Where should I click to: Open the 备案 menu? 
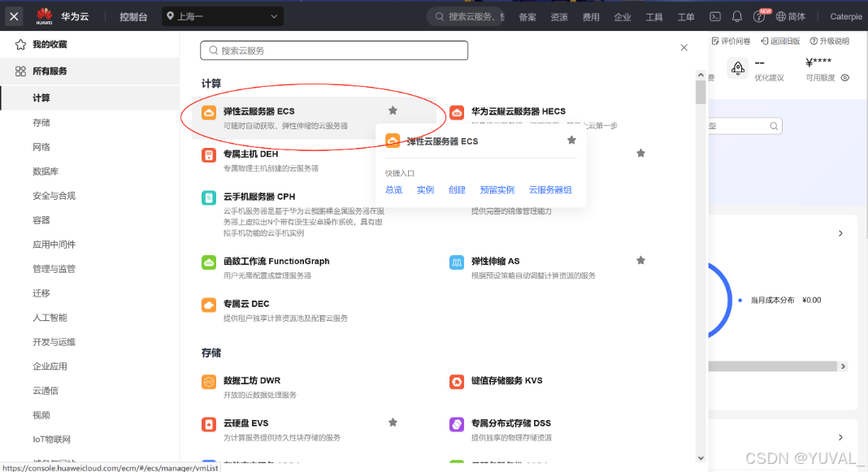(527, 17)
